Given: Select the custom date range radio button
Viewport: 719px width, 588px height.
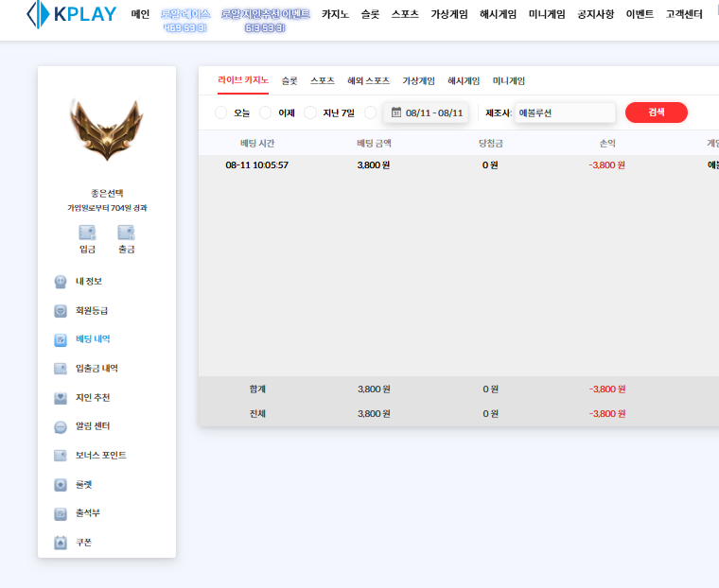Looking at the screenshot, I should (370, 112).
